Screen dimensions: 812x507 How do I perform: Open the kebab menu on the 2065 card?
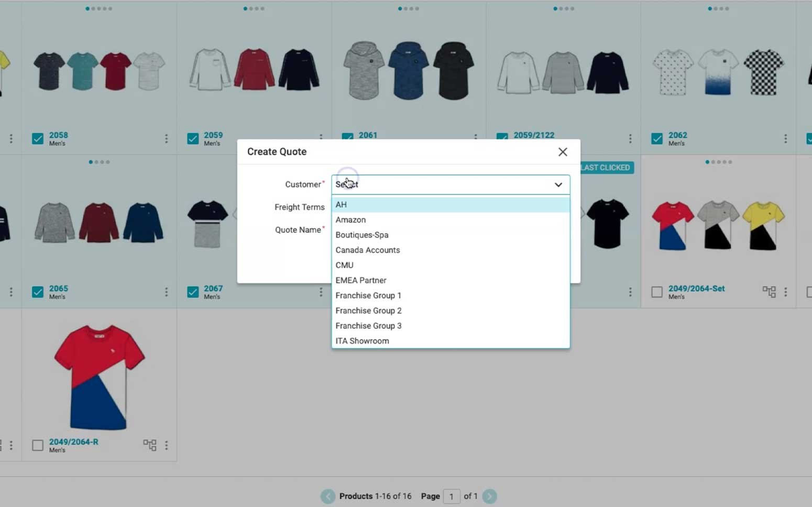pos(167,292)
